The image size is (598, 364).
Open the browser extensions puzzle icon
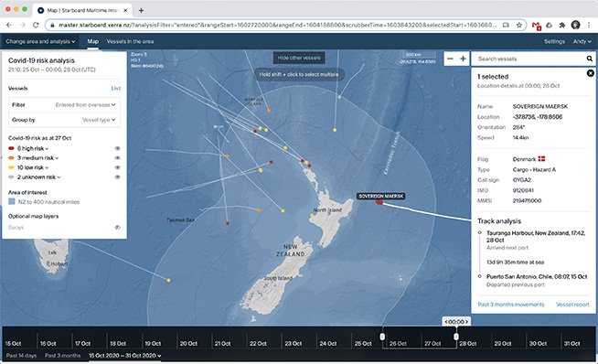pyautogui.click(x=562, y=26)
